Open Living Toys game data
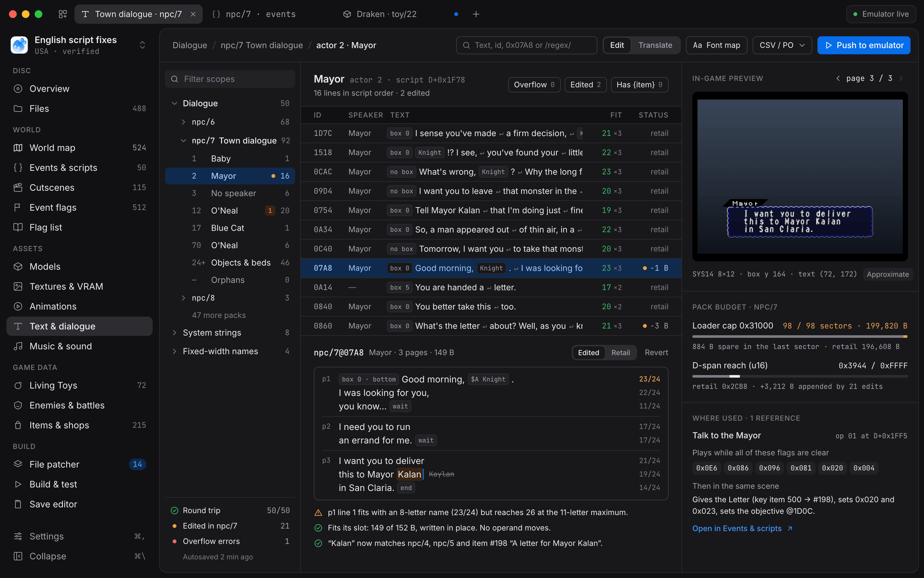924x578 pixels. click(x=80, y=385)
